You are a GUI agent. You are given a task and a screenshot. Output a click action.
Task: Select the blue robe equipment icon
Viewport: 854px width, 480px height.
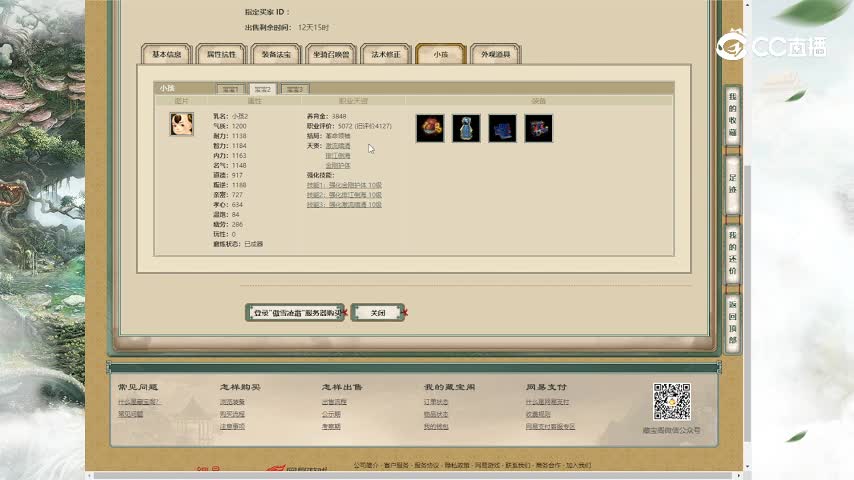(466, 128)
